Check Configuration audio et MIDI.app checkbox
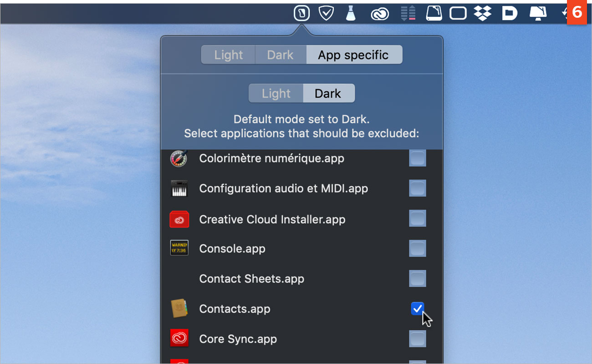592x364 pixels. point(418,188)
